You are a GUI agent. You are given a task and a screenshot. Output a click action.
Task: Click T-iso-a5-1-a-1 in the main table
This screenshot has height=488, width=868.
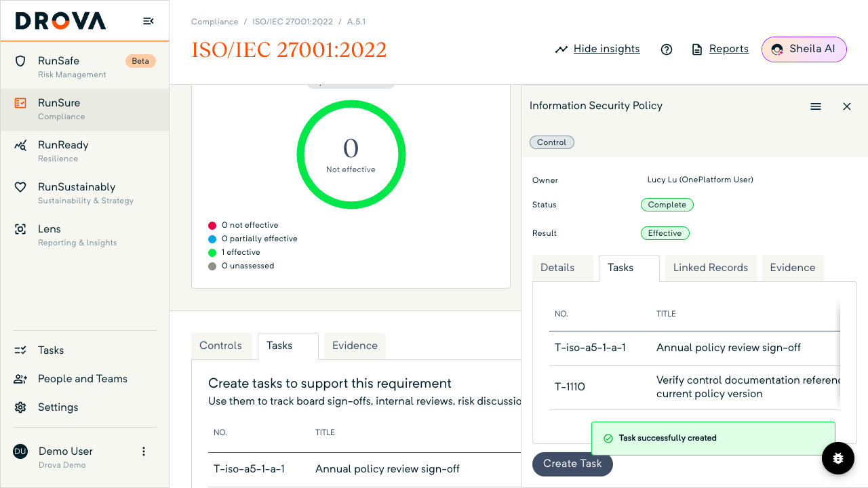tap(249, 469)
